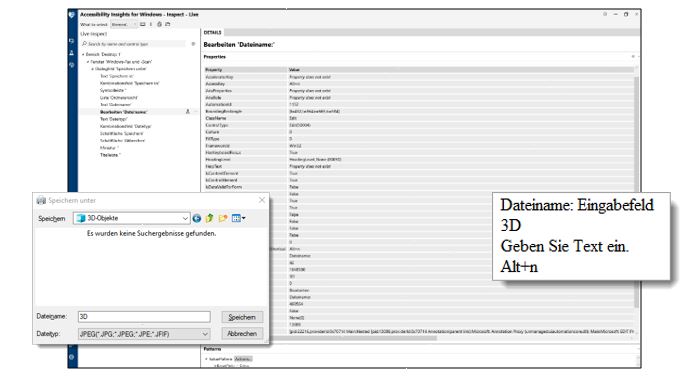Click the Accessibility Insights logo in title bar
Screen dimensions: 689x381
(x=72, y=15)
